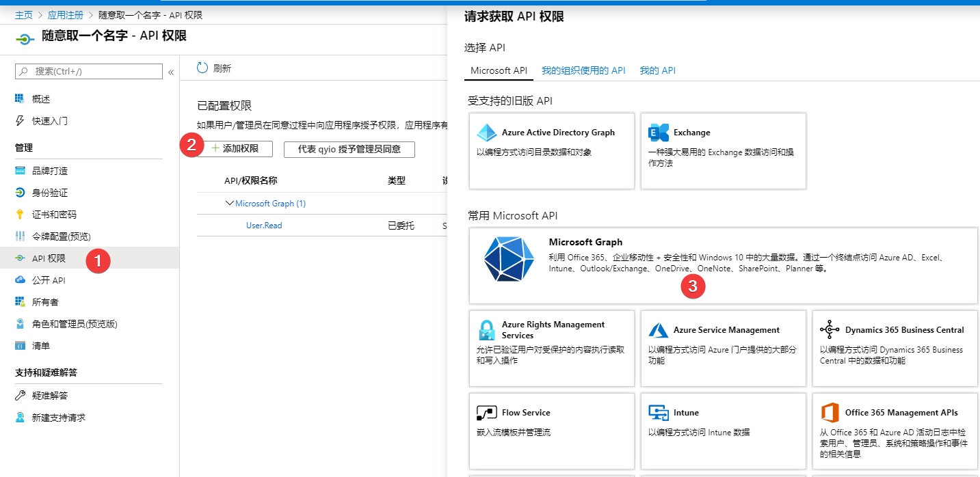Collapse the left sidebar with double chevron
Screen dimensions: 980x477
171,72
